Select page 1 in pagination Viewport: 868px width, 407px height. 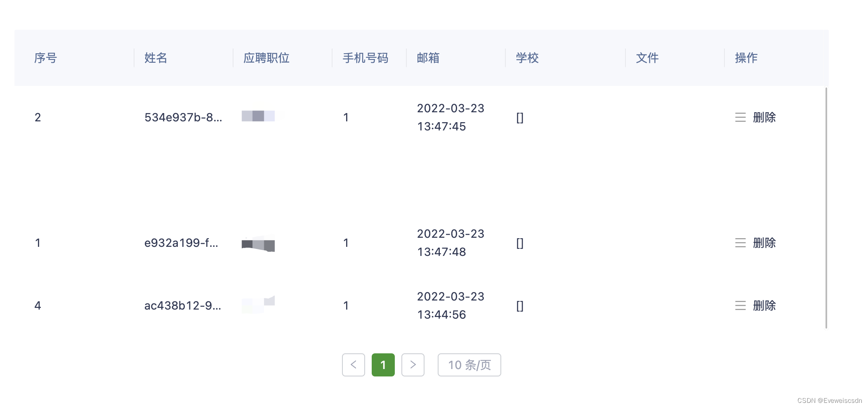[383, 364]
